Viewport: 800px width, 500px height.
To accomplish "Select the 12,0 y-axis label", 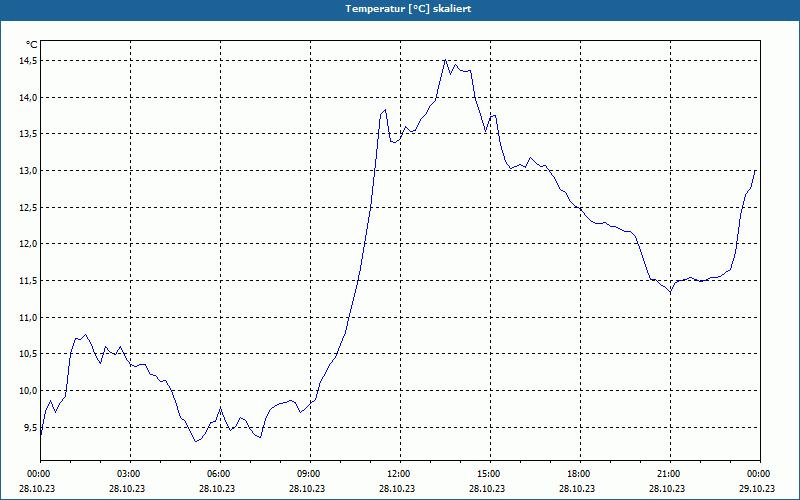I will [29, 244].
